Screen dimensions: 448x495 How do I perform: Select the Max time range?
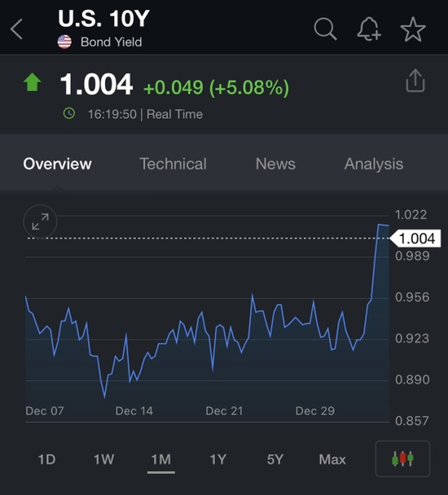pyautogui.click(x=332, y=459)
